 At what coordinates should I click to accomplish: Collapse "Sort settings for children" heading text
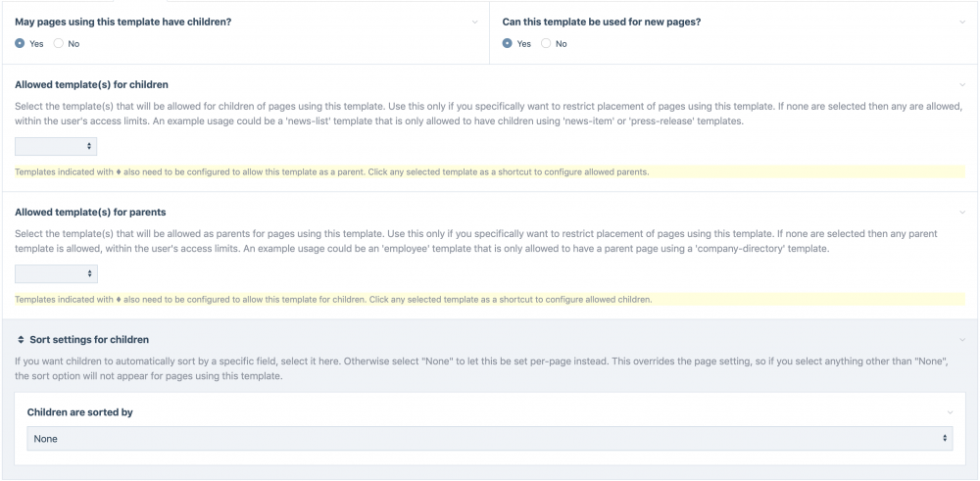(89, 340)
